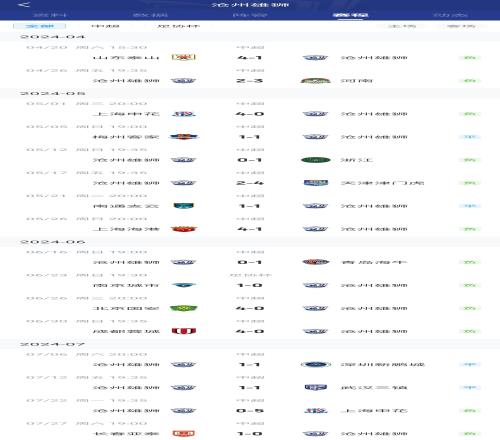Click the 足协杯 label above 南京城市 match
The width and height of the screenshot is (500, 440).
(250, 275)
